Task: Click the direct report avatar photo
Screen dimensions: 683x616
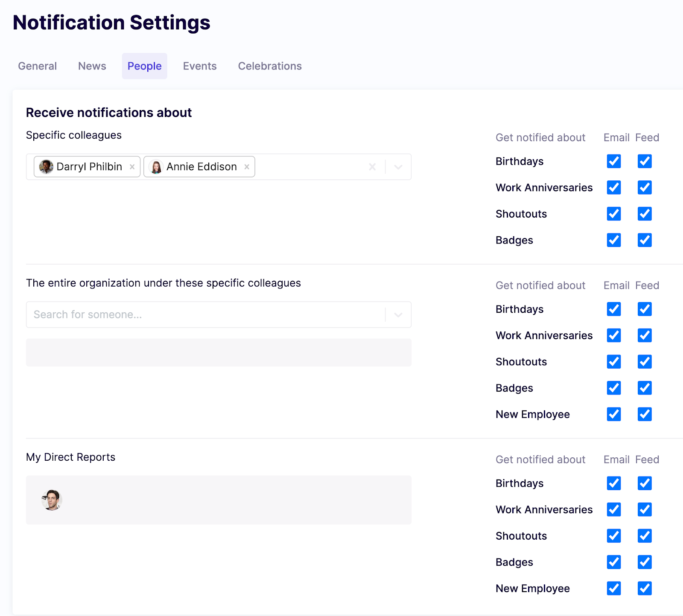Action: (52, 500)
